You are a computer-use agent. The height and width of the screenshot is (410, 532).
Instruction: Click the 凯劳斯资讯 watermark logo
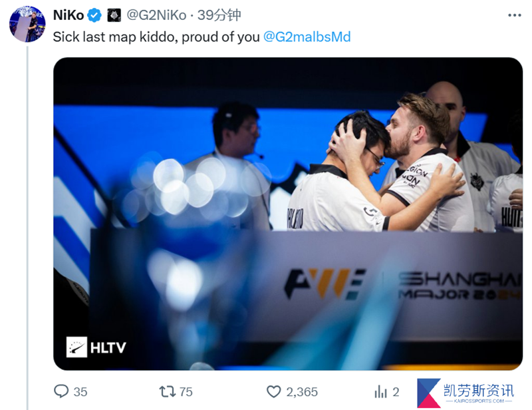[466, 393]
